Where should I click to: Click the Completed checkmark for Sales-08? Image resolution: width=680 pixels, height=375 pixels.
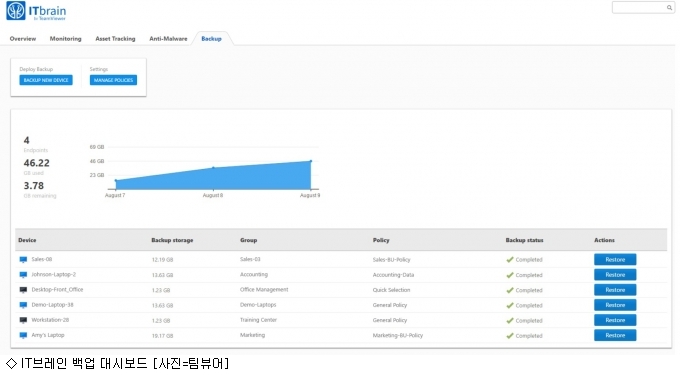pyautogui.click(x=510, y=260)
